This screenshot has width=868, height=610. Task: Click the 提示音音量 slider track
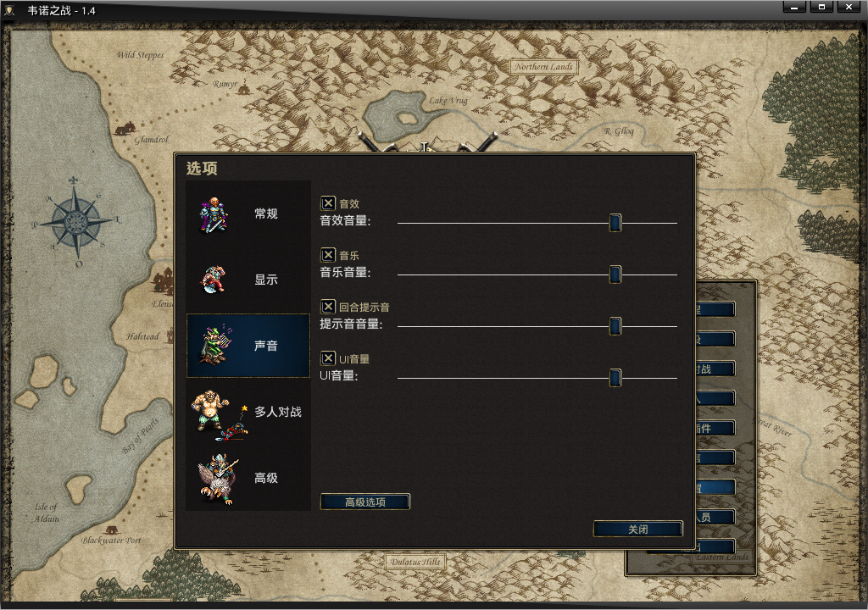[537, 326]
